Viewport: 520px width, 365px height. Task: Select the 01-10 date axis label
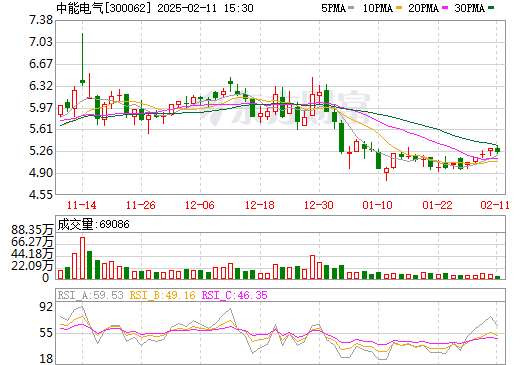[378, 205]
